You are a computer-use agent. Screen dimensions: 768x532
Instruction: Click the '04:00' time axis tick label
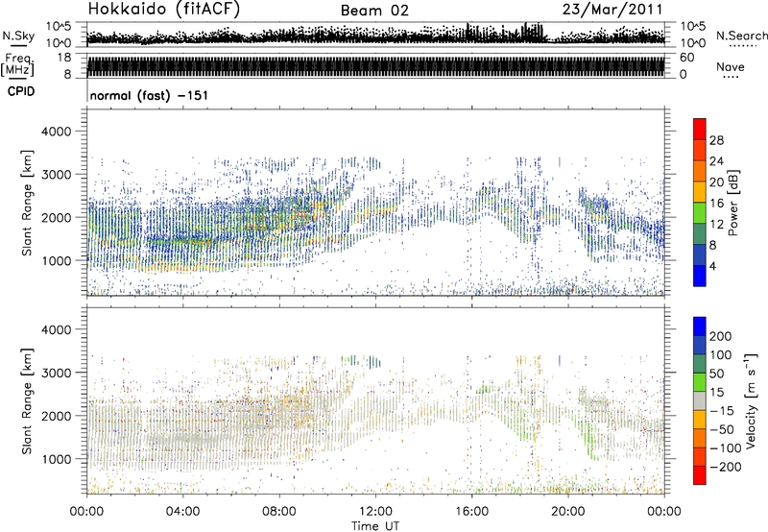pos(182,512)
